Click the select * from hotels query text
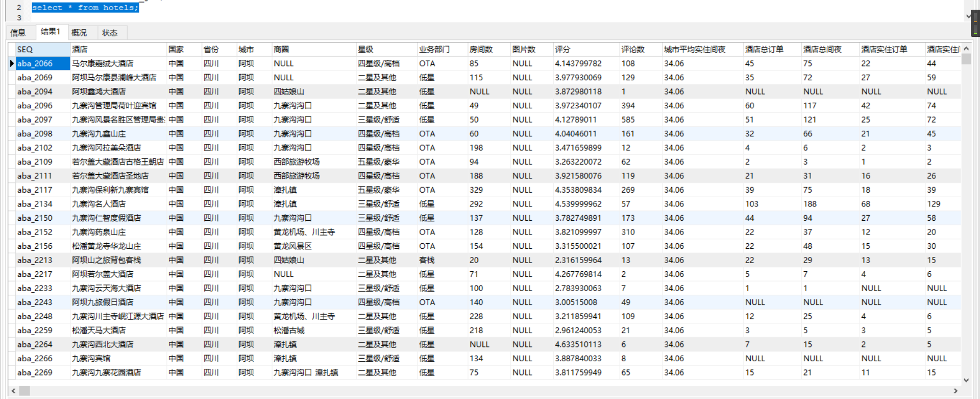The width and height of the screenshot is (980, 399). point(85,8)
